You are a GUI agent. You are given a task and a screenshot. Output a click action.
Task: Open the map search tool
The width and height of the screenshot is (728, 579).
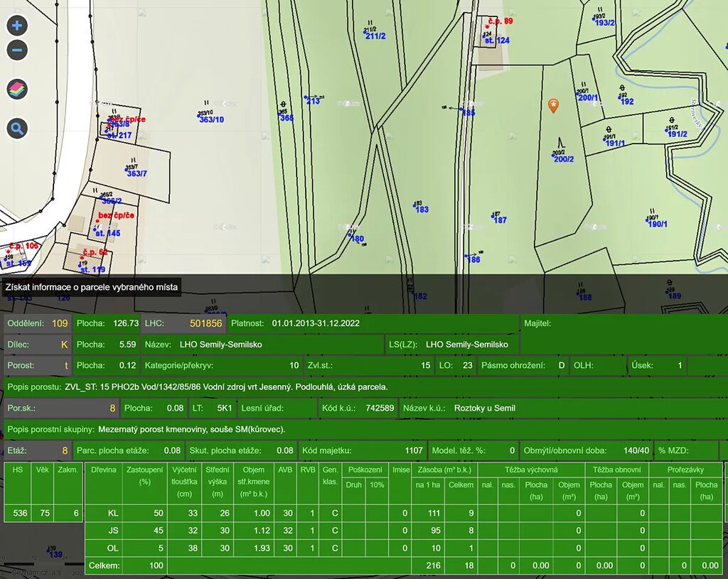pyautogui.click(x=17, y=129)
